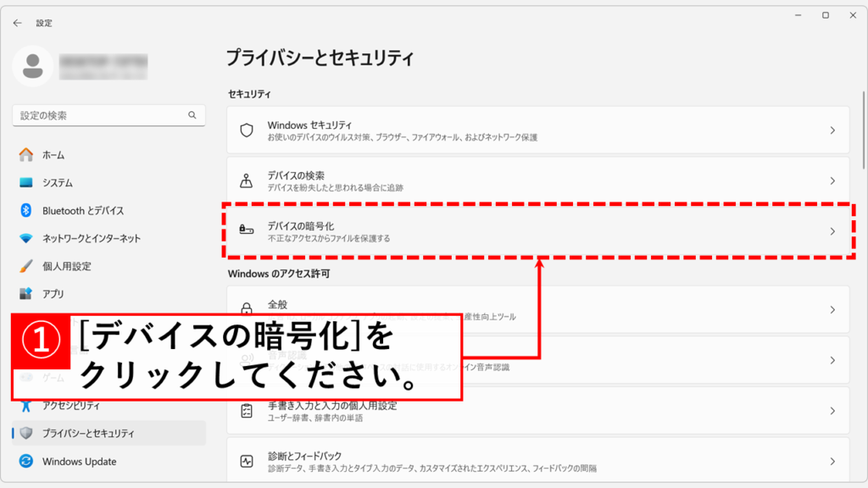Expand デバイスの検索 using its chevron
Viewport: 868px width, 488px height.
pyautogui.click(x=832, y=180)
